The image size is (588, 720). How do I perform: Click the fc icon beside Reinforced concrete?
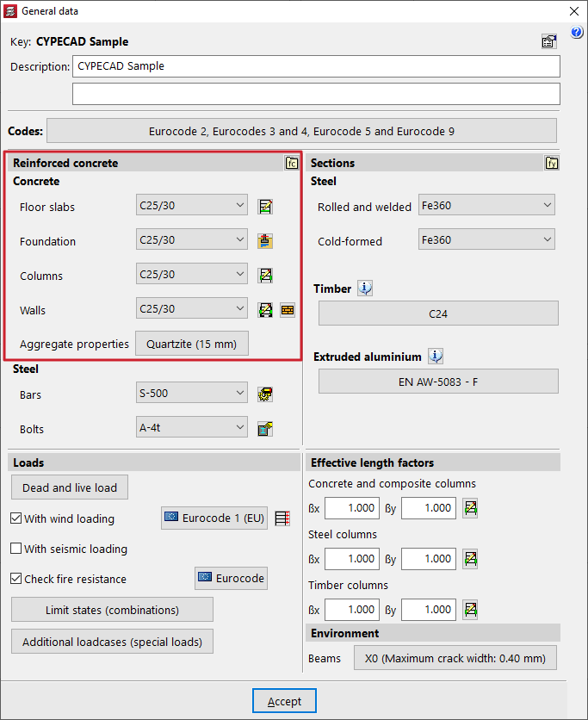pyautogui.click(x=292, y=163)
